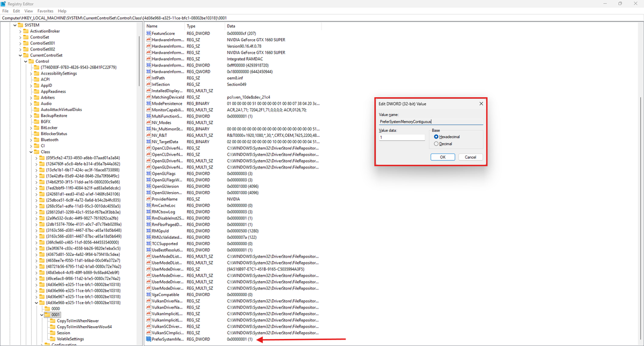The image size is (644, 346).
Task: Expand the BitLocker key
Action: click(31, 128)
